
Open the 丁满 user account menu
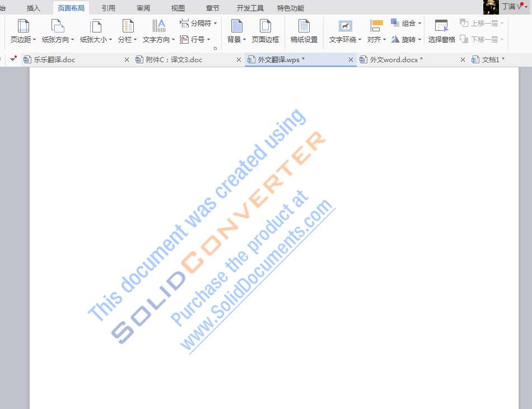(514, 7)
